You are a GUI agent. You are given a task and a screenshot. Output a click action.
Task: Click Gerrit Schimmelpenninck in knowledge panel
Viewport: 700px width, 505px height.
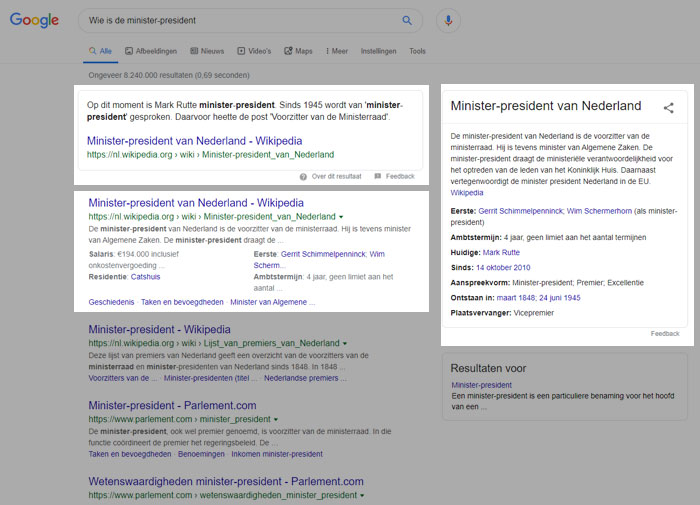[x=521, y=211]
